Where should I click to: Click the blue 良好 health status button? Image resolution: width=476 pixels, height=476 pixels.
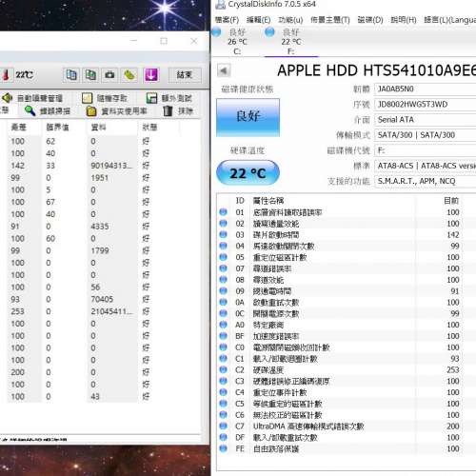coord(248,117)
